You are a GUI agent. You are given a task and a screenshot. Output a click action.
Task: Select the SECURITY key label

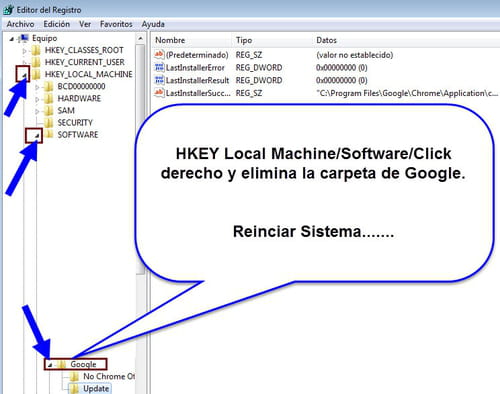click(x=75, y=123)
